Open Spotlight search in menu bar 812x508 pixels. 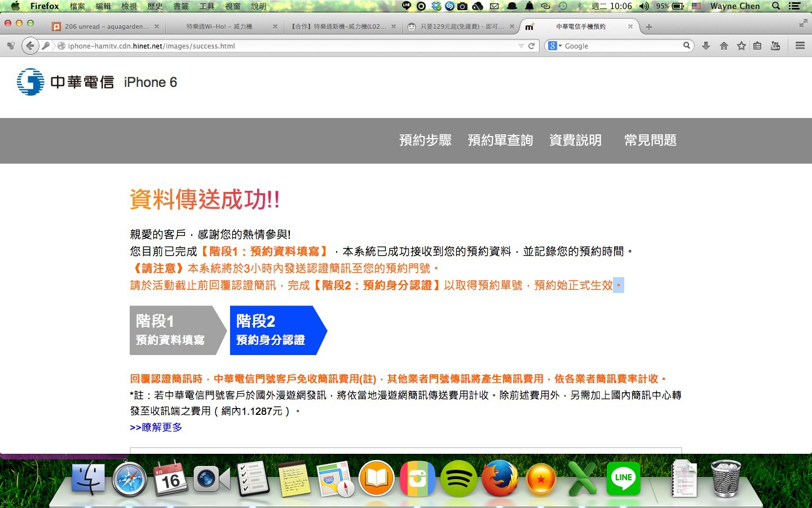776,6
